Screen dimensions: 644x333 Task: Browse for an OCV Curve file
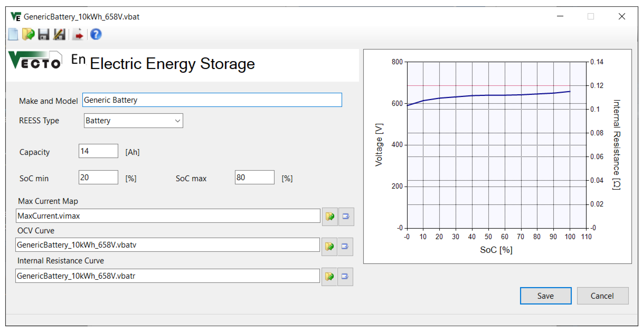point(329,247)
